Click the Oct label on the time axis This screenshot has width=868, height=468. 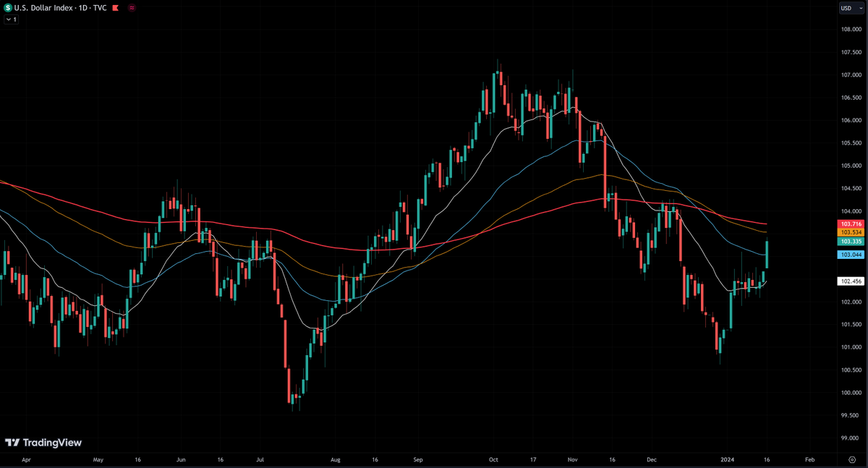coord(494,459)
